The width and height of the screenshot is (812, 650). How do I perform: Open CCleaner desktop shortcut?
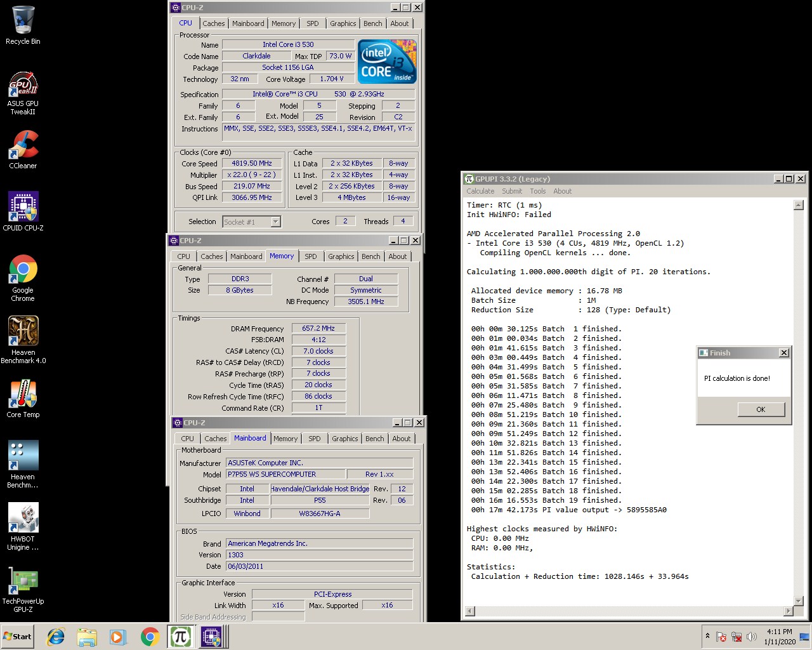pos(23,150)
